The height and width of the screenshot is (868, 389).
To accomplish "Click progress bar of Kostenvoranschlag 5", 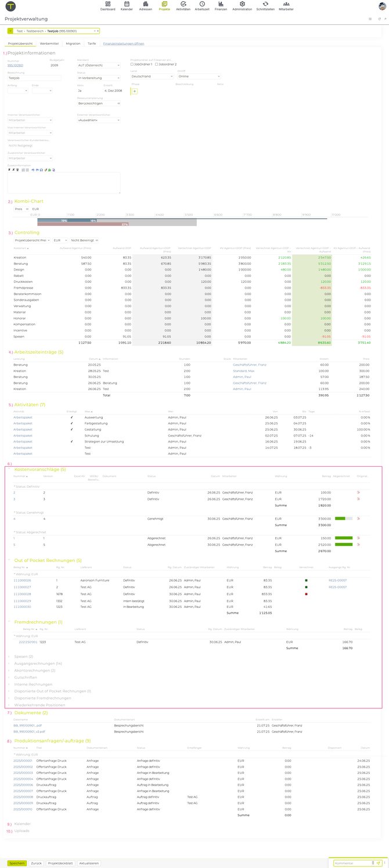I will [344, 545].
